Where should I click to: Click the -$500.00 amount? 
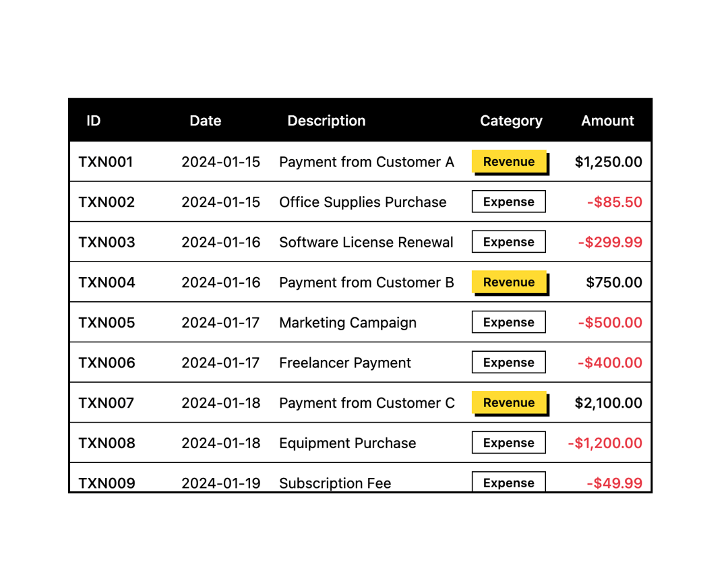click(x=610, y=323)
